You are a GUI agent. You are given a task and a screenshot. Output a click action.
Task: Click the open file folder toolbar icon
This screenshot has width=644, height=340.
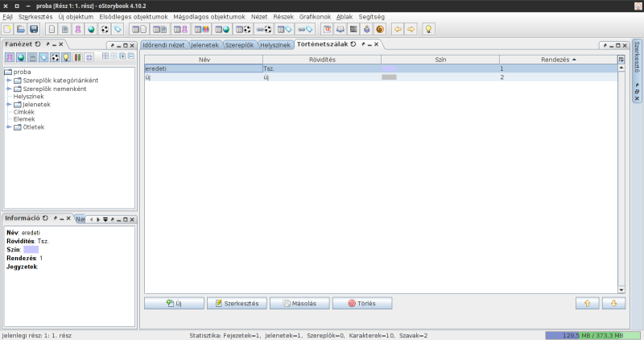click(21, 29)
